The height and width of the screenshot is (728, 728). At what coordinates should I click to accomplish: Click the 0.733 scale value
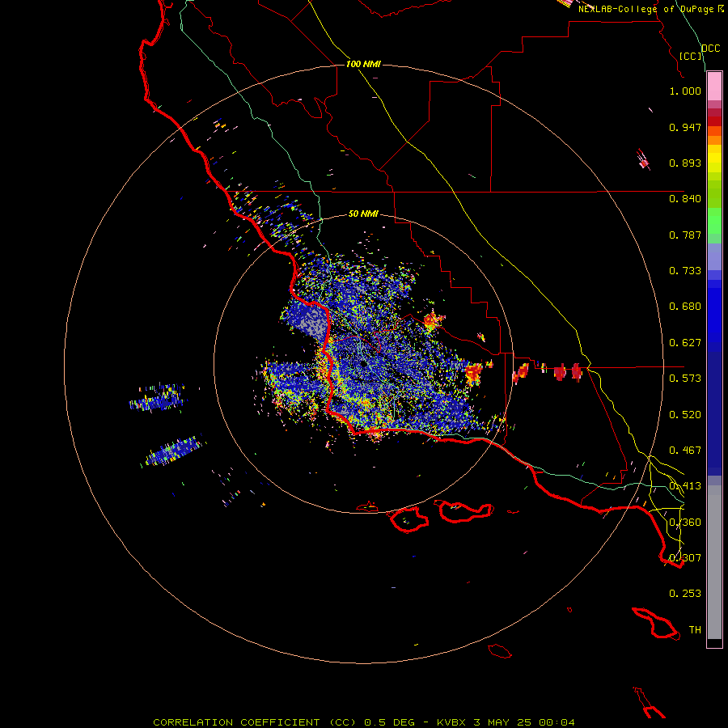(685, 271)
